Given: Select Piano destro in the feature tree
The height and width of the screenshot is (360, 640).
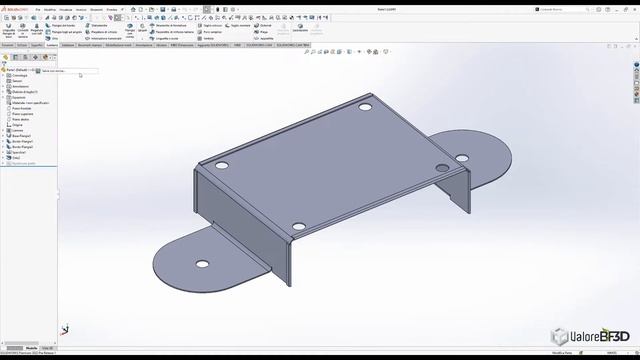Looking at the screenshot, I should click(20, 120).
